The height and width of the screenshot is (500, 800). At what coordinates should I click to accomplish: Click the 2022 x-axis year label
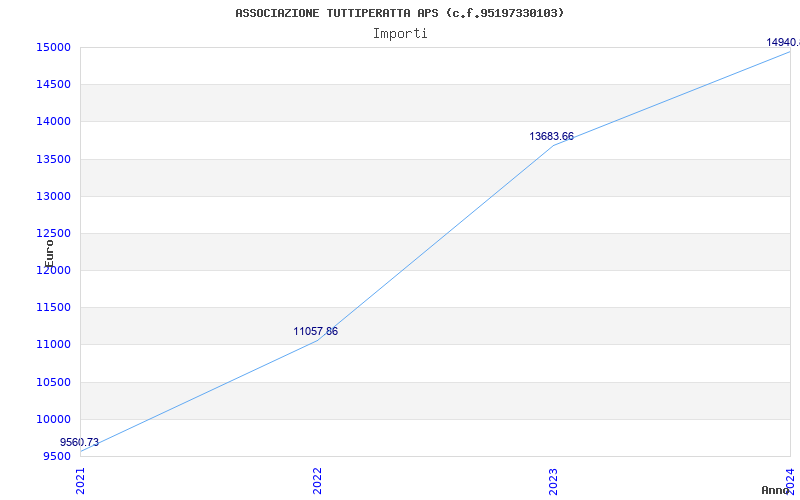pos(317,479)
